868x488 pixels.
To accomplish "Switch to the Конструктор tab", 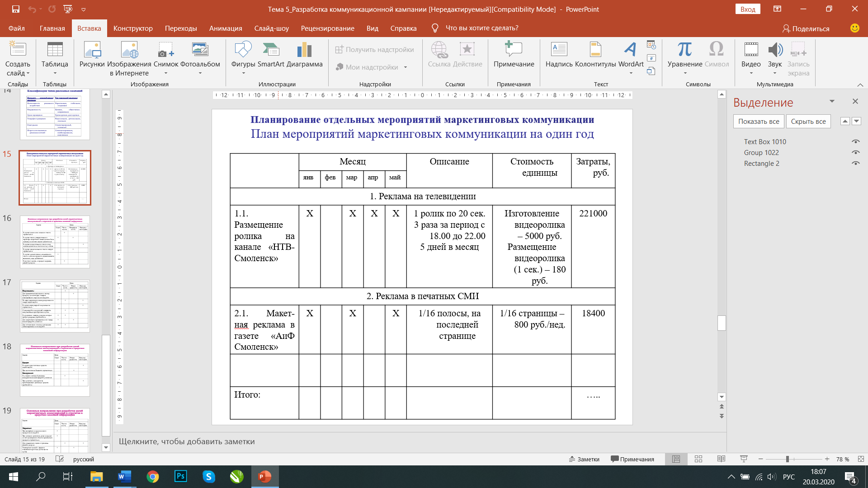I will [133, 28].
